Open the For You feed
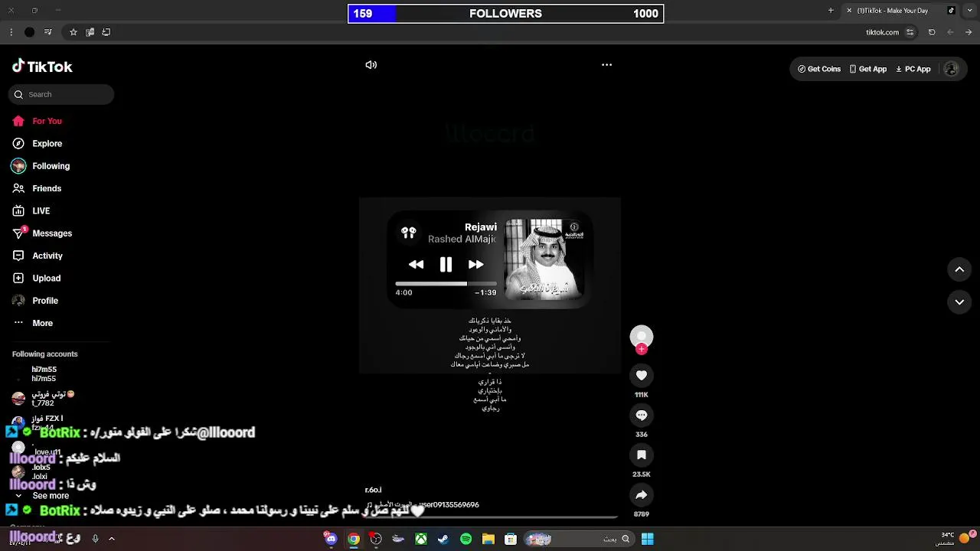980x551 pixels. point(47,121)
